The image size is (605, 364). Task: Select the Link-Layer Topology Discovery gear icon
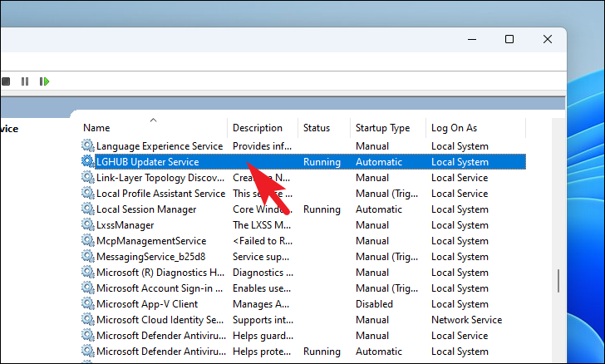click(88, 177)
